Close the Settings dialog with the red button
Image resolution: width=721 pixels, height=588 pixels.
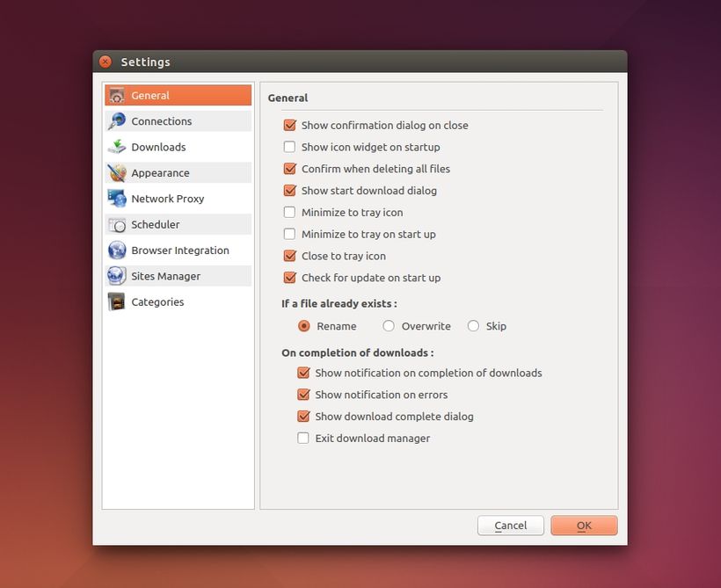106,62
